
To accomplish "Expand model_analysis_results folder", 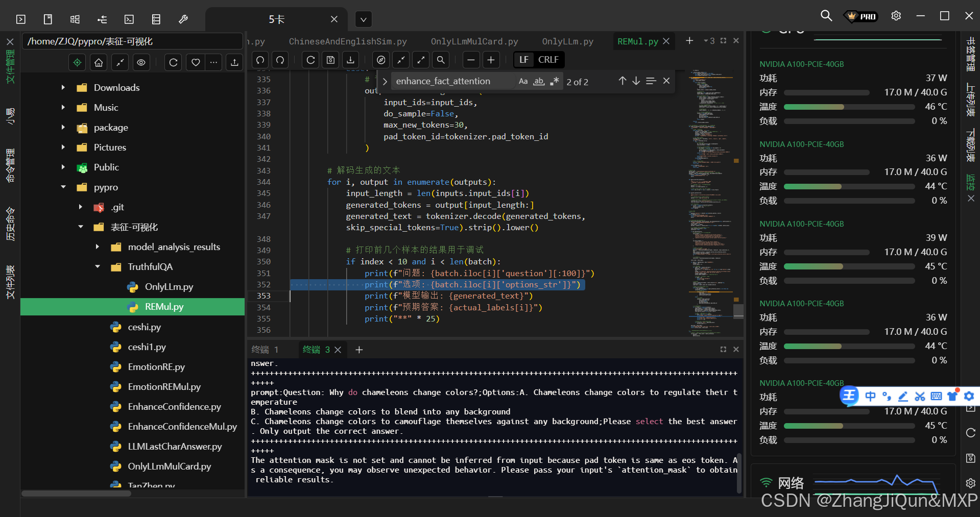I will pyautogui.click(x=98, y=247).
